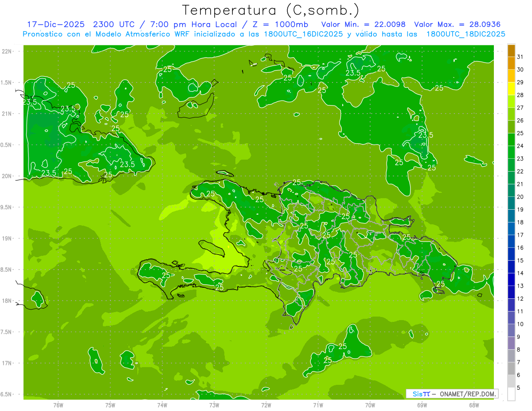
Task: Click color legend value '22'
Action: pos(520,171)
